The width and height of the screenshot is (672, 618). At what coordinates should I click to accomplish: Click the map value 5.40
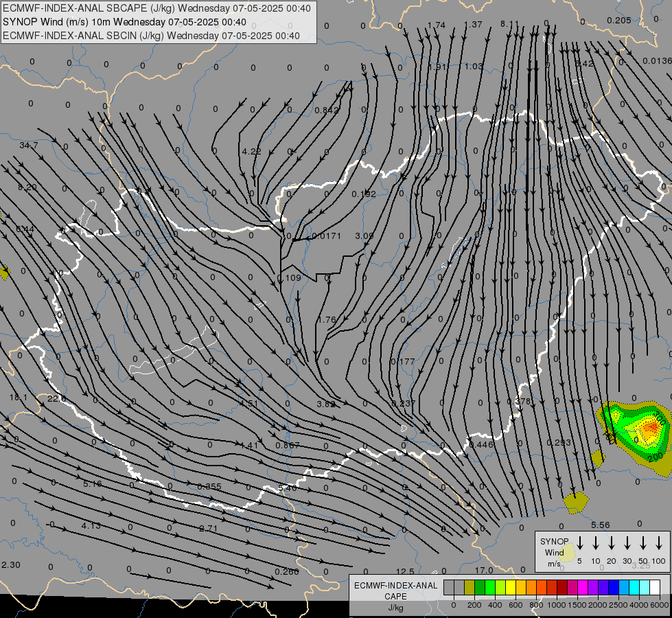pos(287,488)
